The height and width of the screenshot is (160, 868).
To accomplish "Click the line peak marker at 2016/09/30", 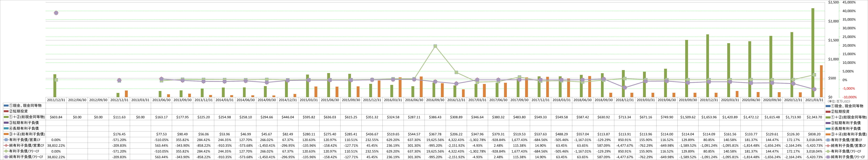I will coord(435,46).
